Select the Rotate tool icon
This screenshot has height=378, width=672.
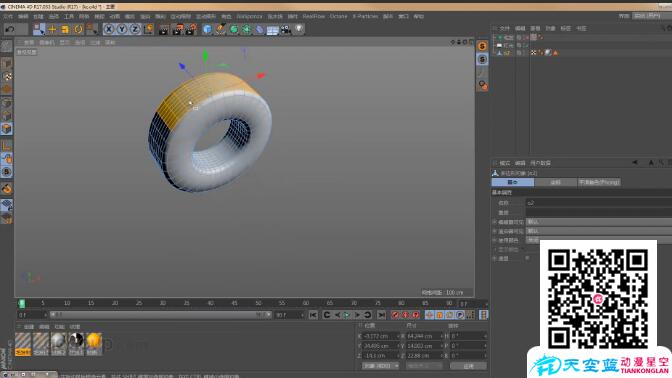coord(78,29)
